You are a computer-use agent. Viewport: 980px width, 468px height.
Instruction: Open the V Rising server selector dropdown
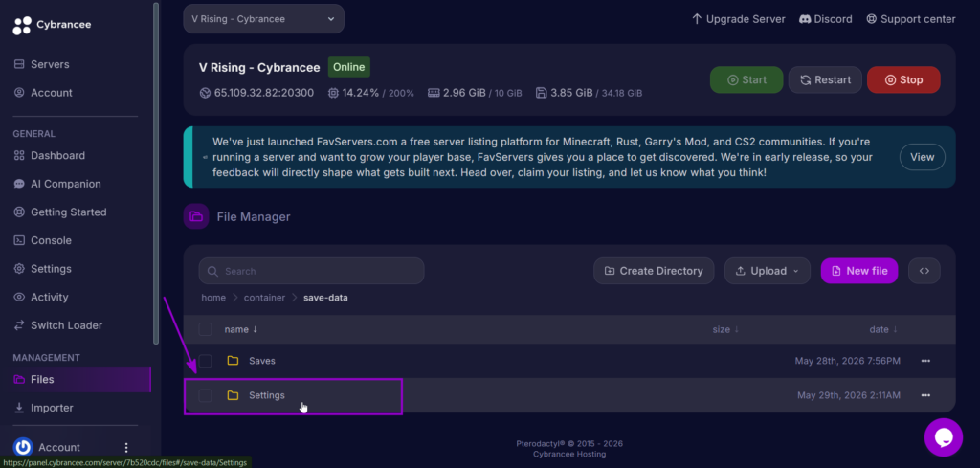point(264,19)
